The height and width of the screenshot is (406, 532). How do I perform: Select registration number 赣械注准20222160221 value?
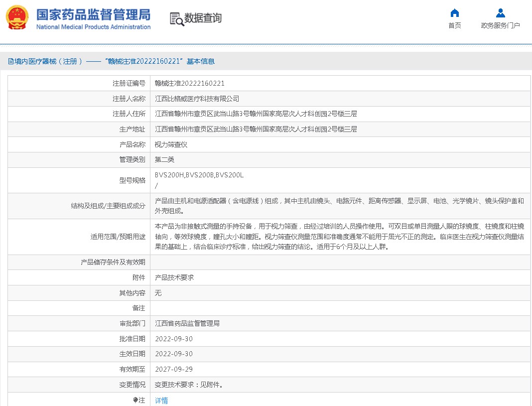tap(190, 83)
